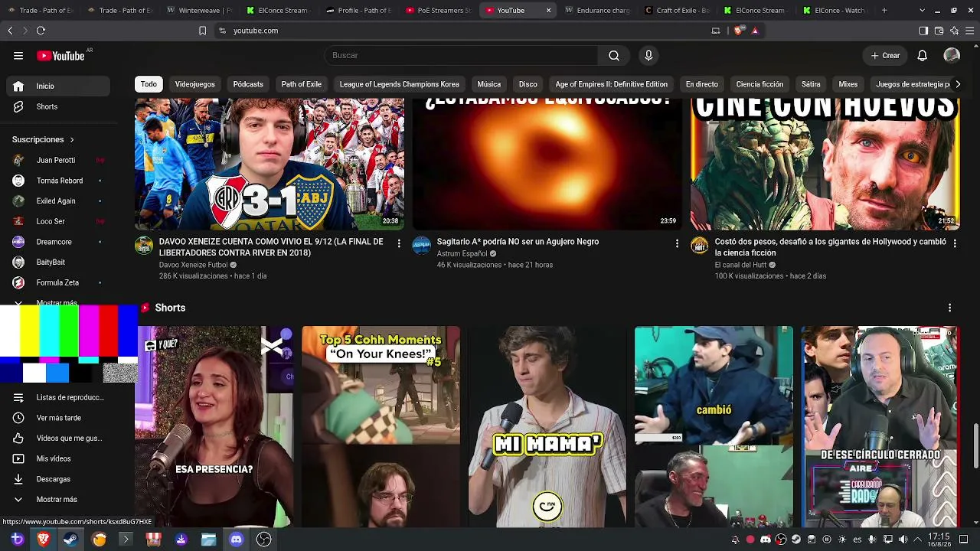This screenshot has width=980, height=551.
Task: Open Brave Leo AI sparkle icon
Action: [954, 31]
